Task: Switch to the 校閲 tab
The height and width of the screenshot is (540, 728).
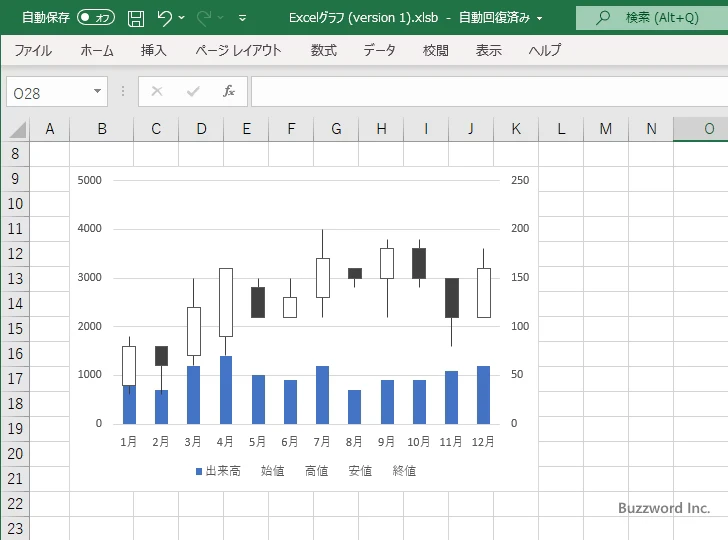Action: (436, 50)
